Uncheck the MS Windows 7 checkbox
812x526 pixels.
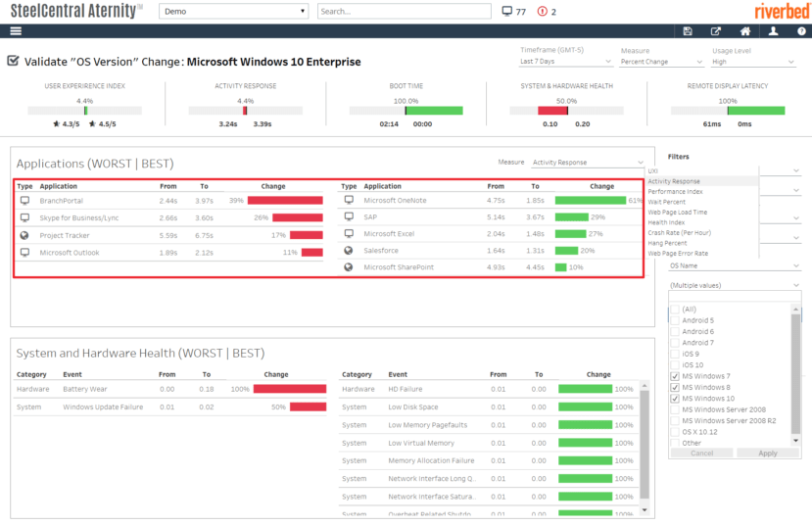click(675, 376)
